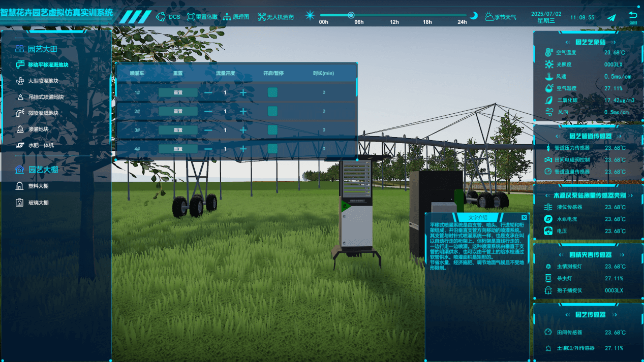
Task: Expand right chevron of 园艺气象站 panel
Action: click(x=614, y=42)
